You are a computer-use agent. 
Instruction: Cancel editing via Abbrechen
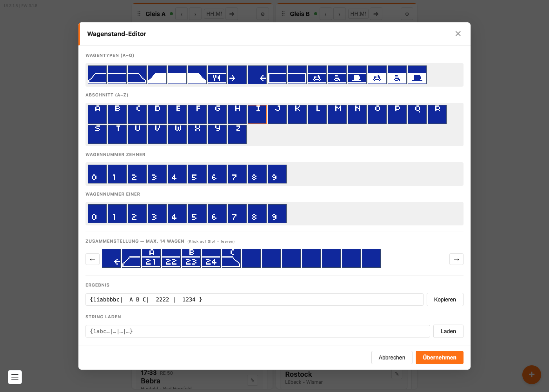(392, 358)
